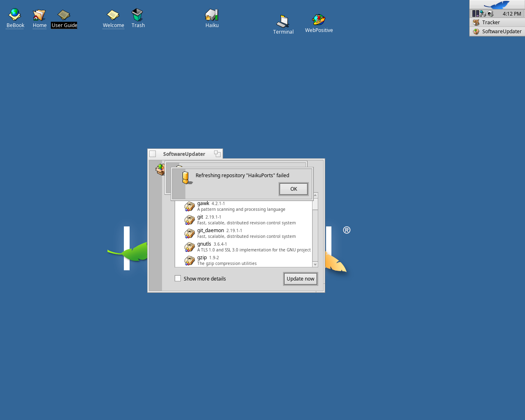Screen dimensions: 525x420
Task: Click the SoftwareUpdater title tab
Action: pyautogui.click(x=184, y=154)
